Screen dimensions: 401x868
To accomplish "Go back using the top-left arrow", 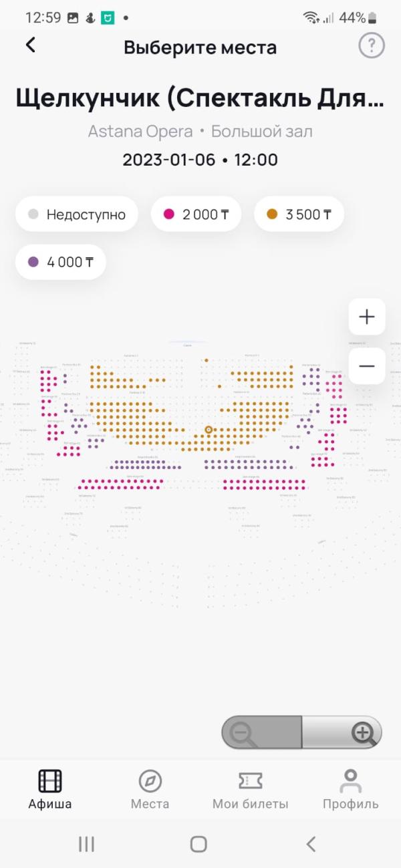I will (x=30, y=45).
